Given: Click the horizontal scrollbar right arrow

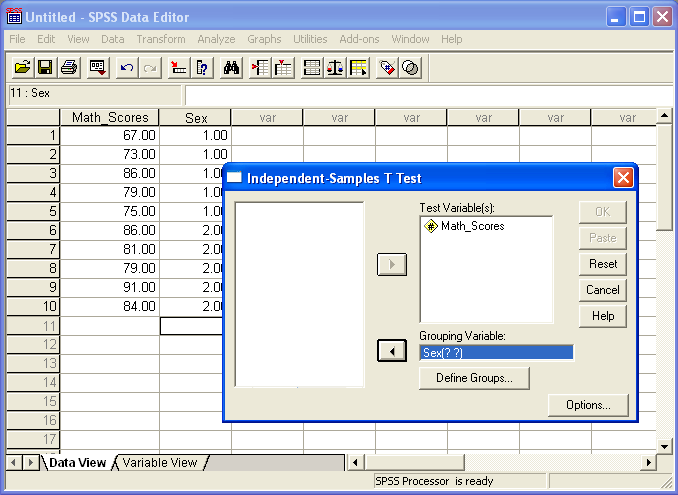Looking at the screenshot, I should 648,463.
